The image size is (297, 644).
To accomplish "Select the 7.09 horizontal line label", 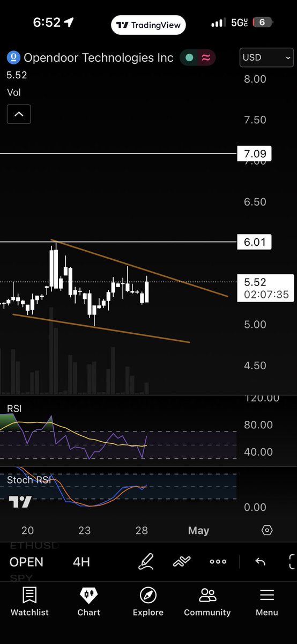I will [x=254, y=154].
